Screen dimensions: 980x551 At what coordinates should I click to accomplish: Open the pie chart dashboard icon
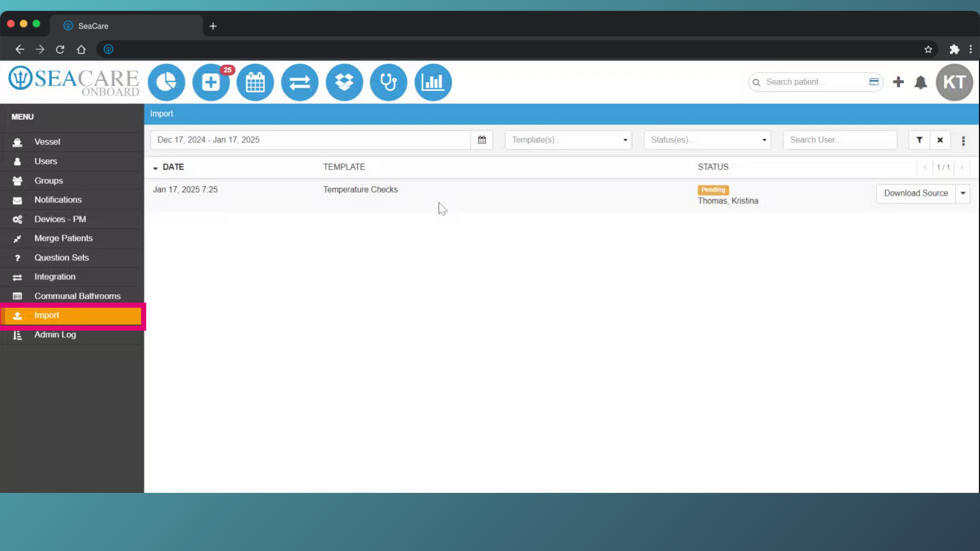pyautogui.click(x=166, y=82)
